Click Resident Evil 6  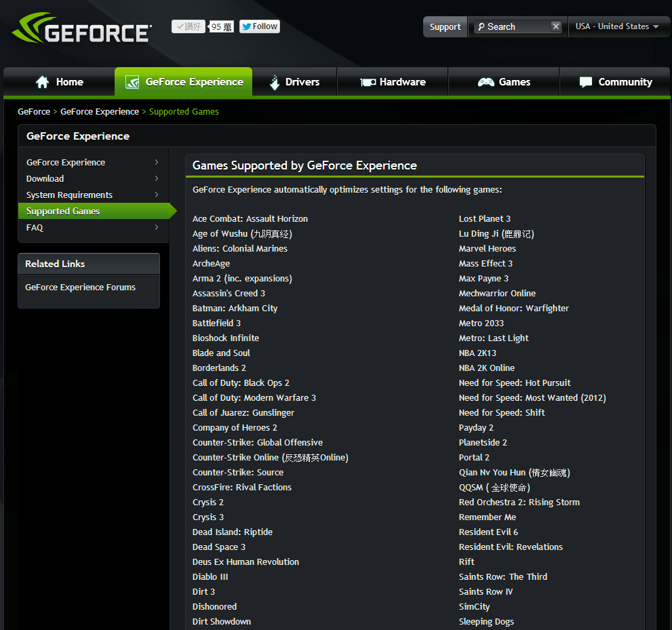click(488, 532)
